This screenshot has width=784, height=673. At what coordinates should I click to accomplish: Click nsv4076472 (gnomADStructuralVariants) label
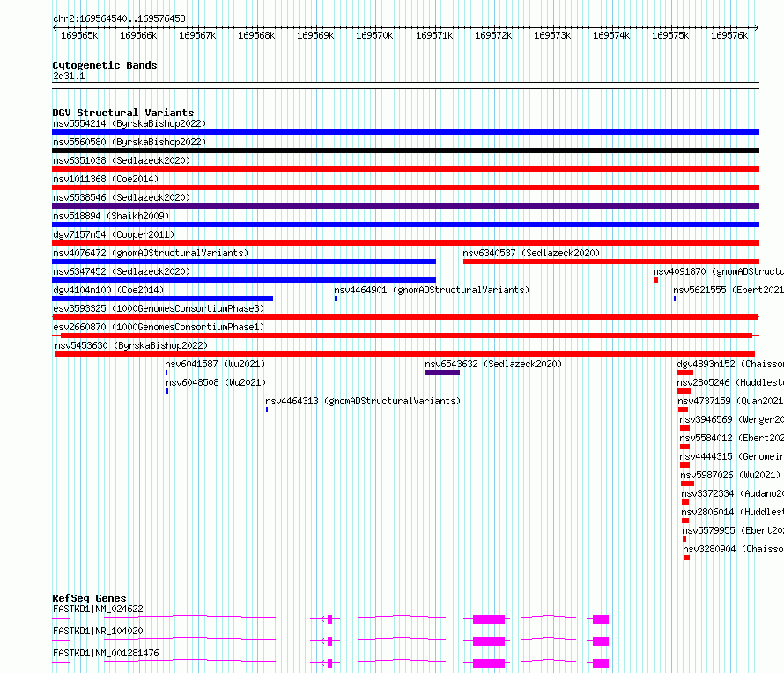click(x=151, y=253)
